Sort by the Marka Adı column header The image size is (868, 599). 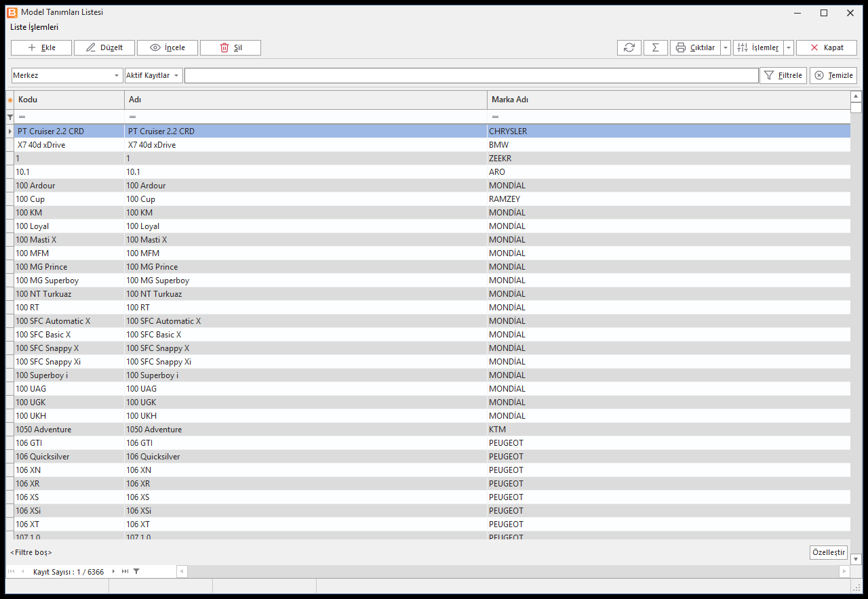click(x=669, y=100)
